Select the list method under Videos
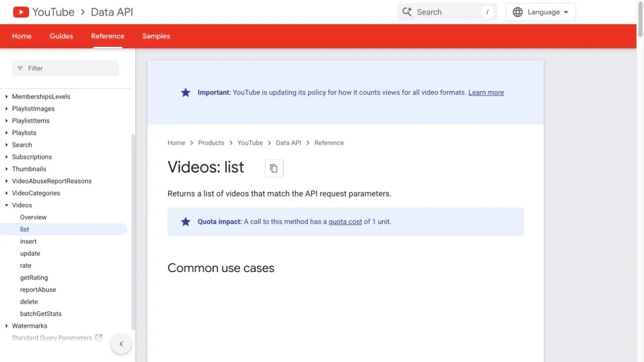This screenshot has width=644, height=362. 64,229
